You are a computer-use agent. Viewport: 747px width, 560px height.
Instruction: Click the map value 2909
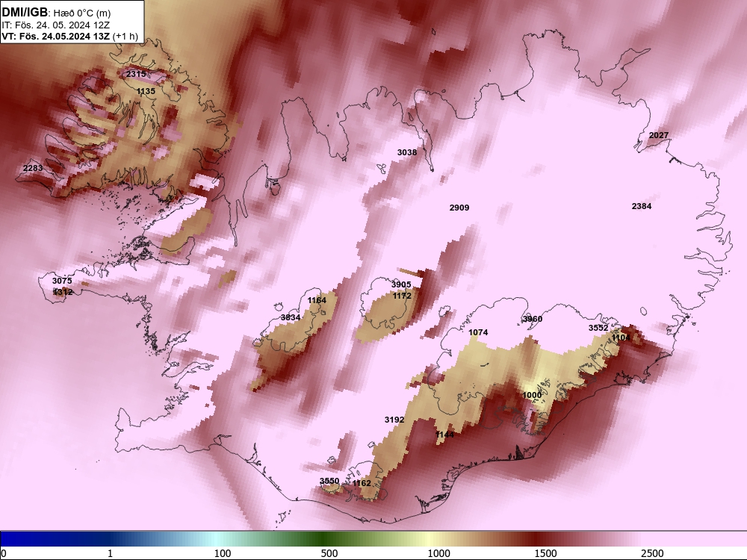point(459,207)
